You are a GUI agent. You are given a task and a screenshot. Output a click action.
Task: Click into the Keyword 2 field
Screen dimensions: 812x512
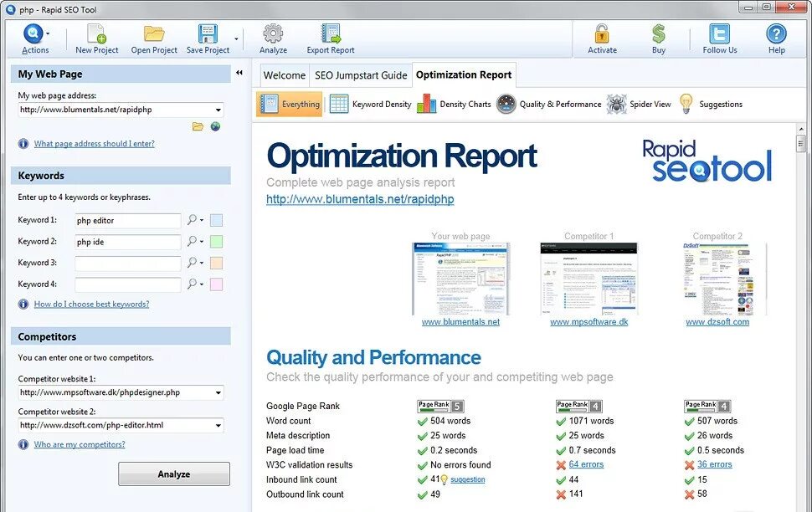click(128, 242)
